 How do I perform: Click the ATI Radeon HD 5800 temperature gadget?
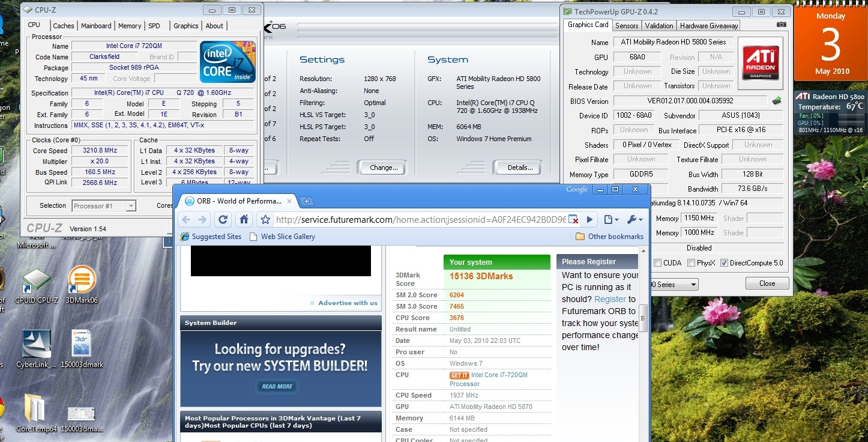click(830, 112)
